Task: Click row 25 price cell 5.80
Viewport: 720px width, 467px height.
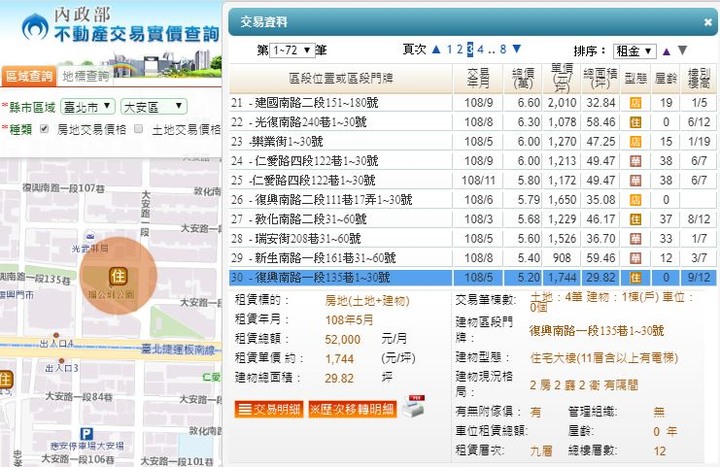Action: coord(529,180)
